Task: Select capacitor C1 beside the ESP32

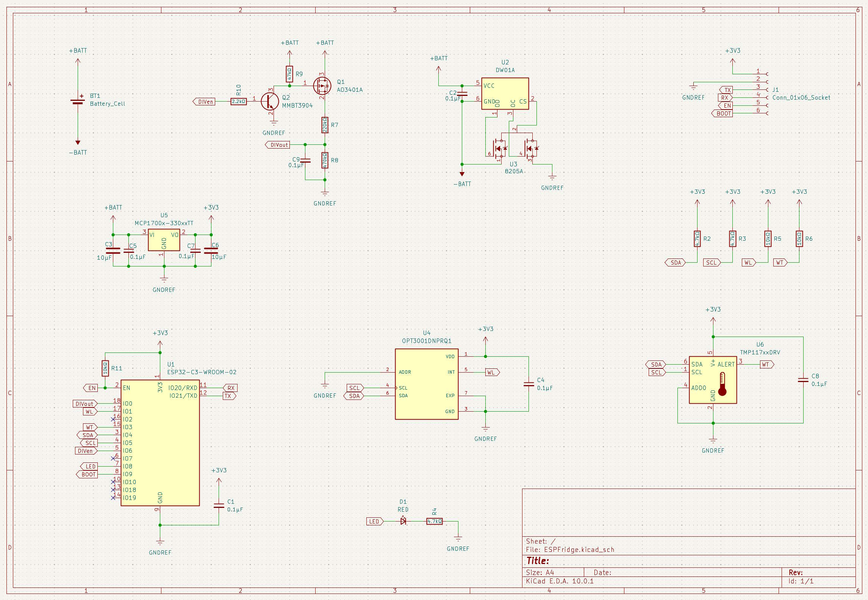Action: 219,506
